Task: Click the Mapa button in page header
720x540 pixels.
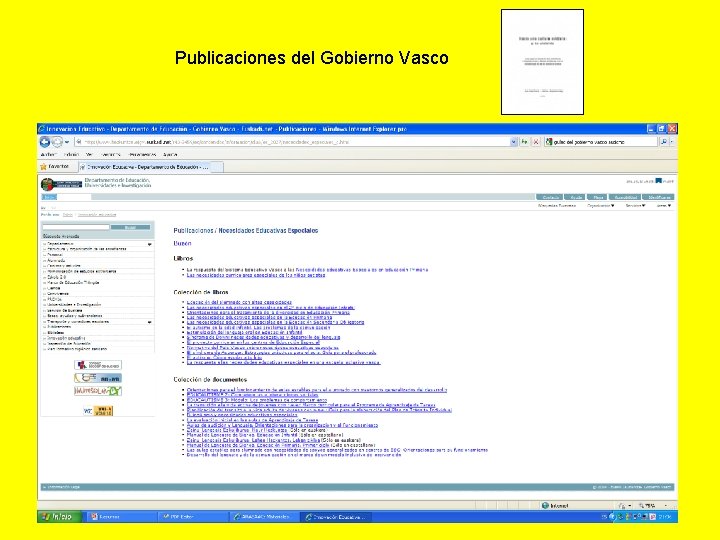Action: 598,197
